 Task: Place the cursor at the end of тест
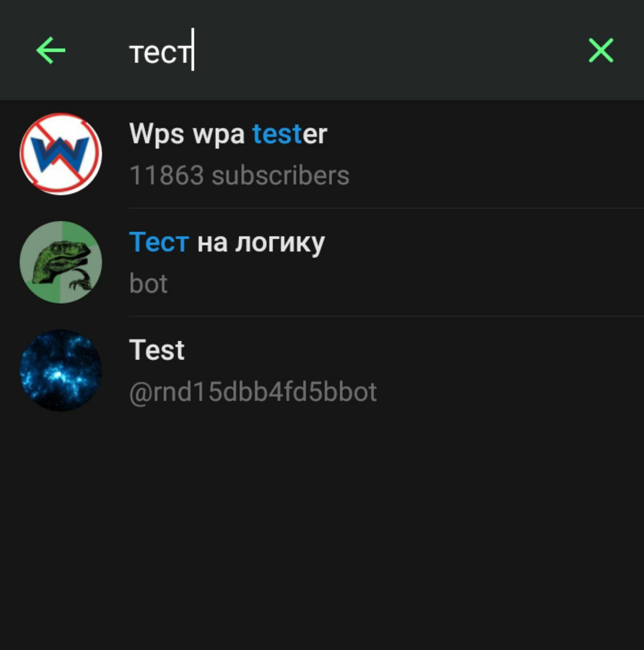coord(192,51)
